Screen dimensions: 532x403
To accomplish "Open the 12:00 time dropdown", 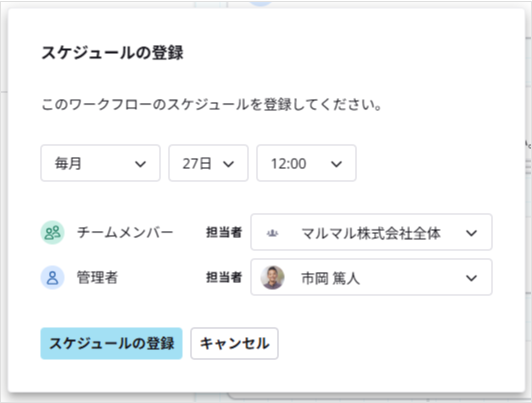I will tap(306, 163).
